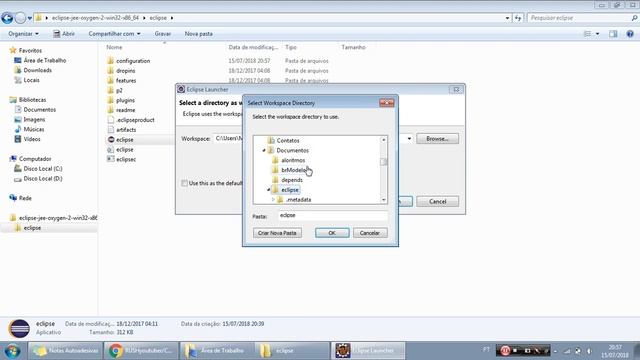The width and height of the screenshot is (640, 360).
Task: Click the Pasta folder name field
Action: 333,216
